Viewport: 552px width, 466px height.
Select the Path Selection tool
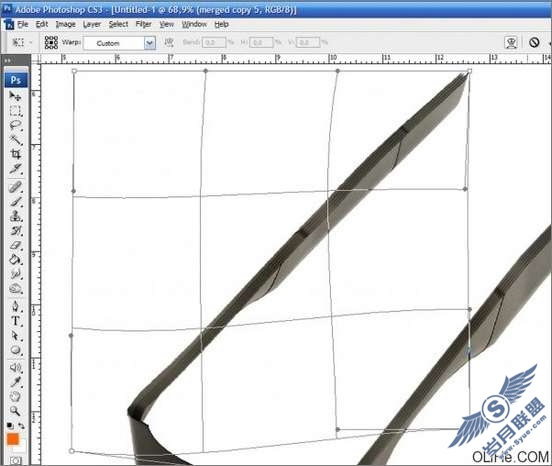pyautogui.click(x=15, y=335)
